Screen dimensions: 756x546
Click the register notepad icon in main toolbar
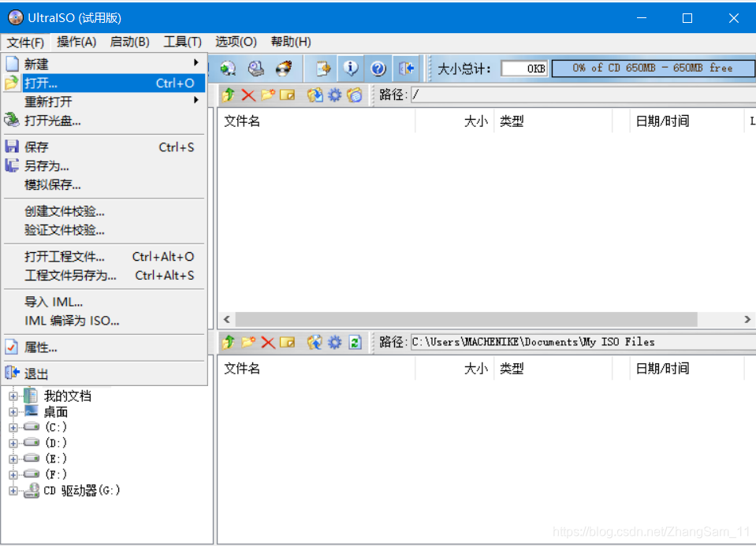point(323,69)
